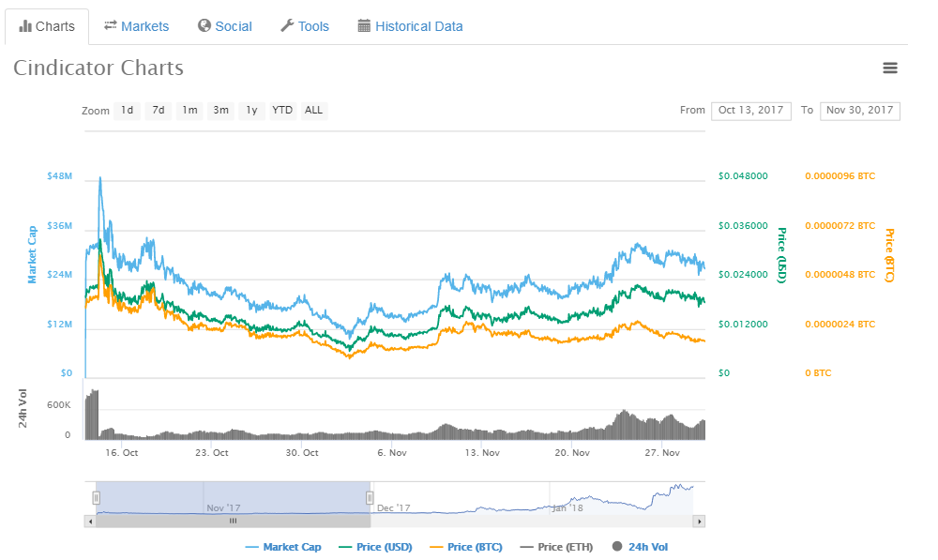Click the Cindicator Charts heading
Image resolution: width=938 pixels, height=560 pixels.
click(98, 68)
